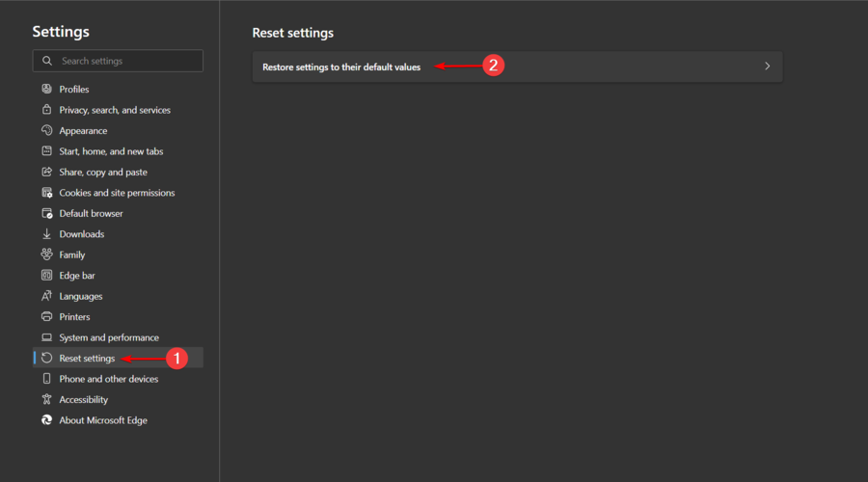This screenshot has width=868, height=482.
Task: Click the search magnifier icon
Action: 47,61
